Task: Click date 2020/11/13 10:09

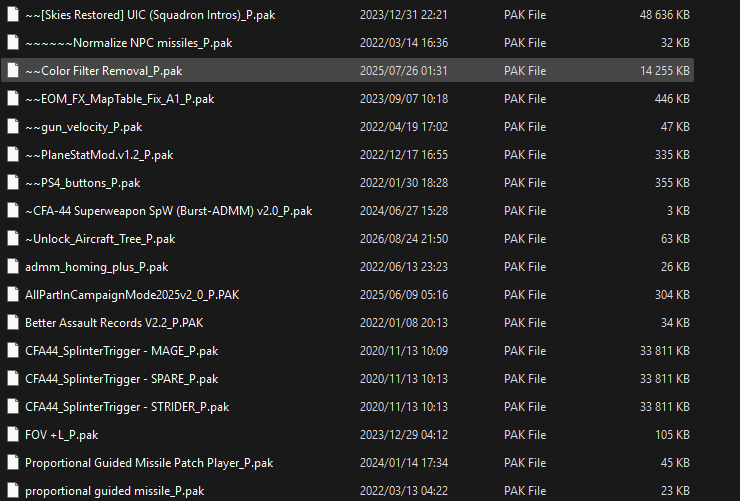Action: pos(404,351)
